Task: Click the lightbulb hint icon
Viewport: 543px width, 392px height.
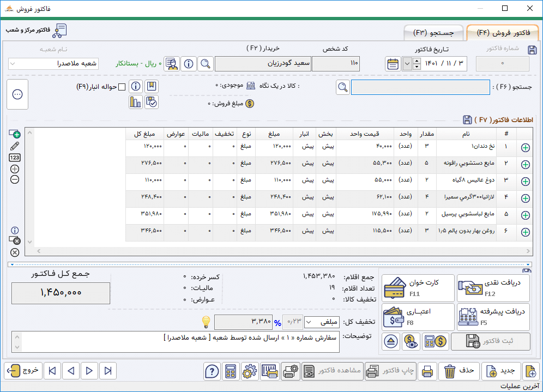Action: (206, 322)
